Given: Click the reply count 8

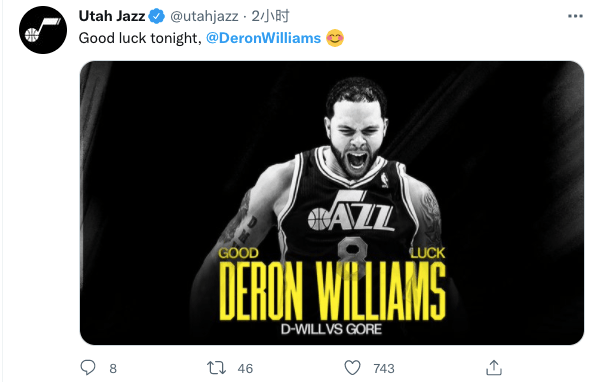Looking at the screenshot, I should [x=113, y=368].
